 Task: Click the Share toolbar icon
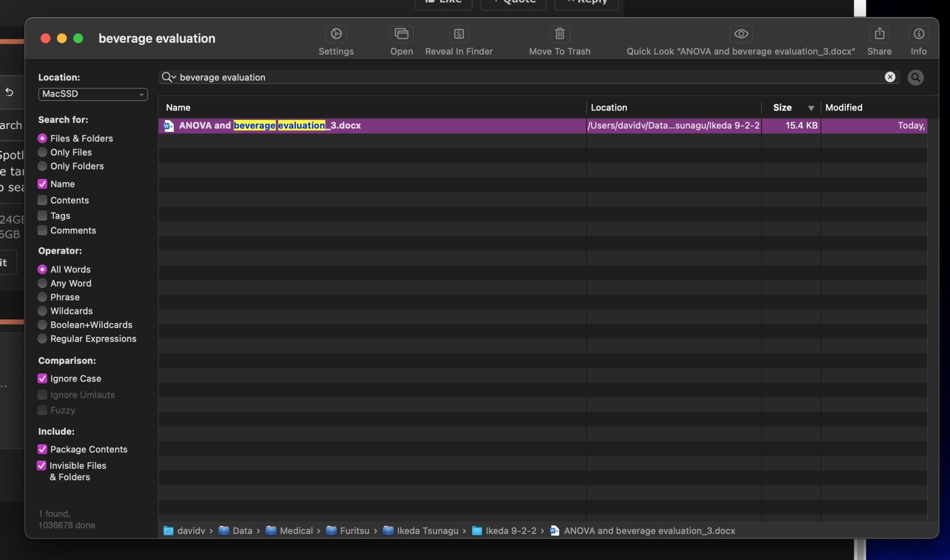(x=879, y=34)
